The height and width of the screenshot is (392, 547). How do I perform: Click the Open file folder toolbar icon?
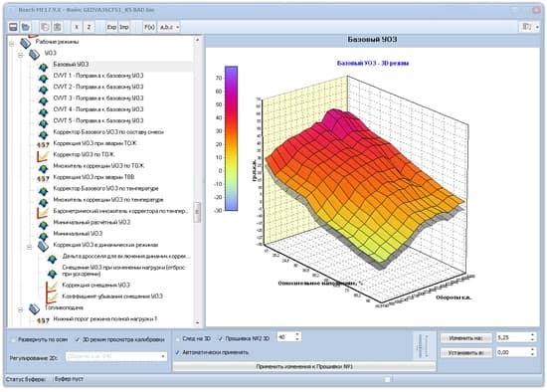click(x=26, y=27)
